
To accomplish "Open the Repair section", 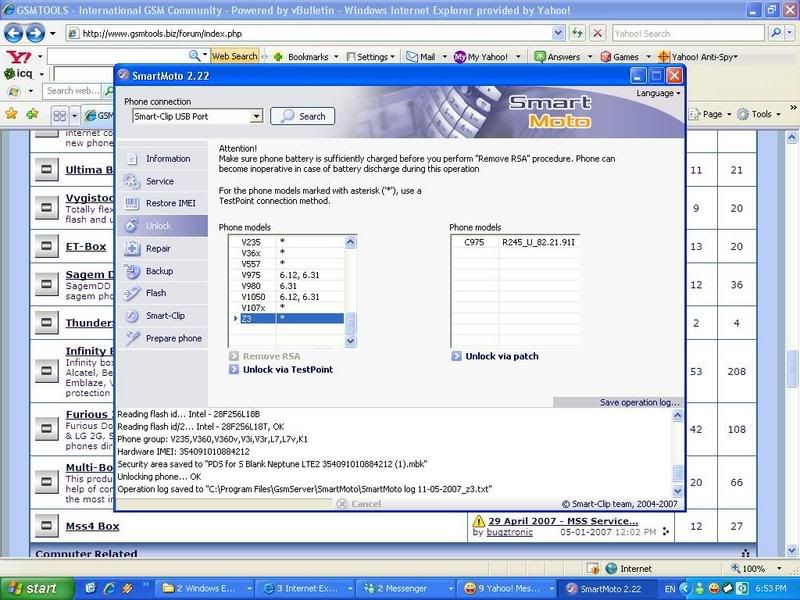I will 162,248.
